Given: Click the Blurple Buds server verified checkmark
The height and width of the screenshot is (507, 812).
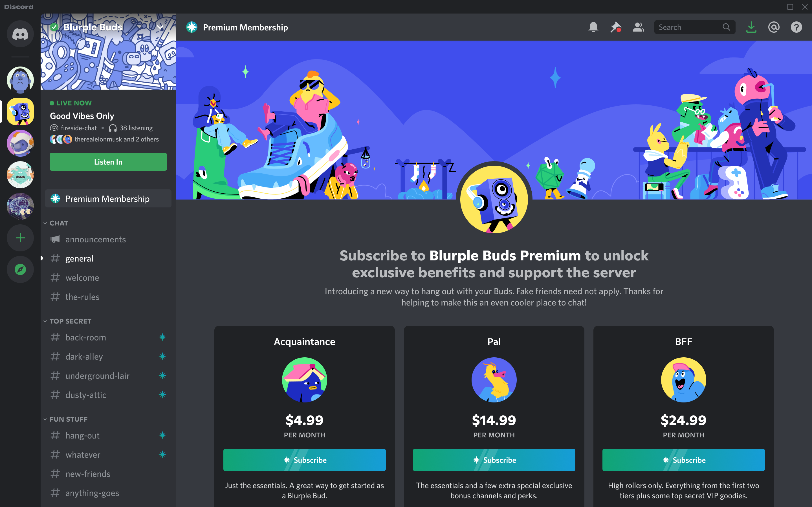Looking at the screenshot, I should coord(55,27).
